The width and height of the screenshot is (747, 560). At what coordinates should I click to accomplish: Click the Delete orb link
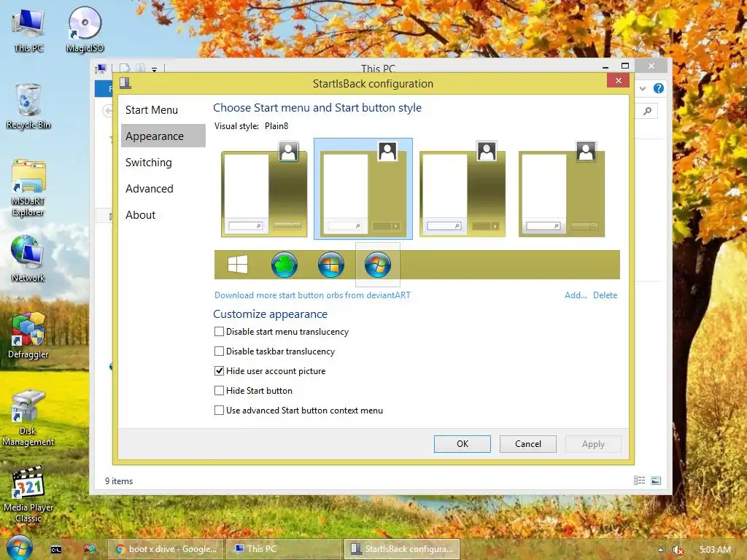click(605, 295)
